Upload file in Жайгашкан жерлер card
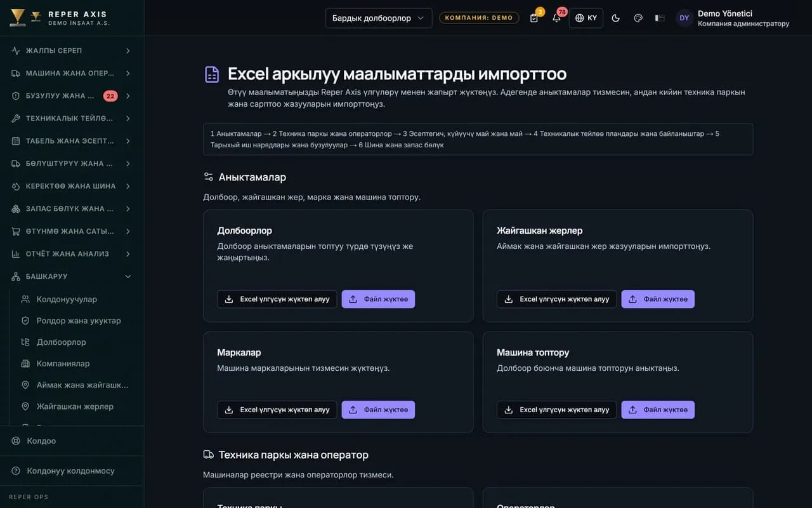812x508 pixels. click(x=658, y=299)
